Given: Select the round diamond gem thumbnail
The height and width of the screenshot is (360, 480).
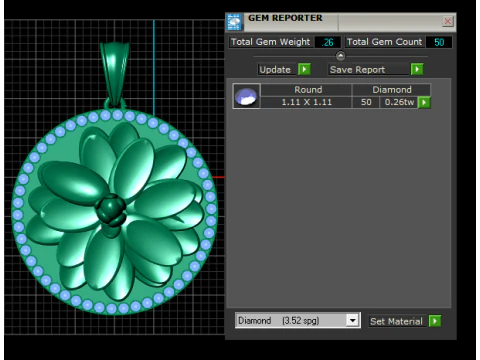Looking at the screenshot, I should coord(246,96).
